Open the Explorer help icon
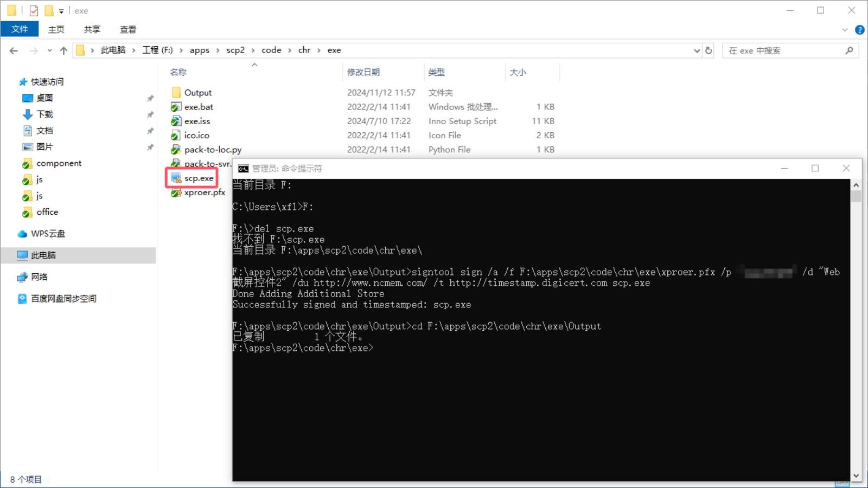This screenshot has width=868, height=488. point(859,30)
